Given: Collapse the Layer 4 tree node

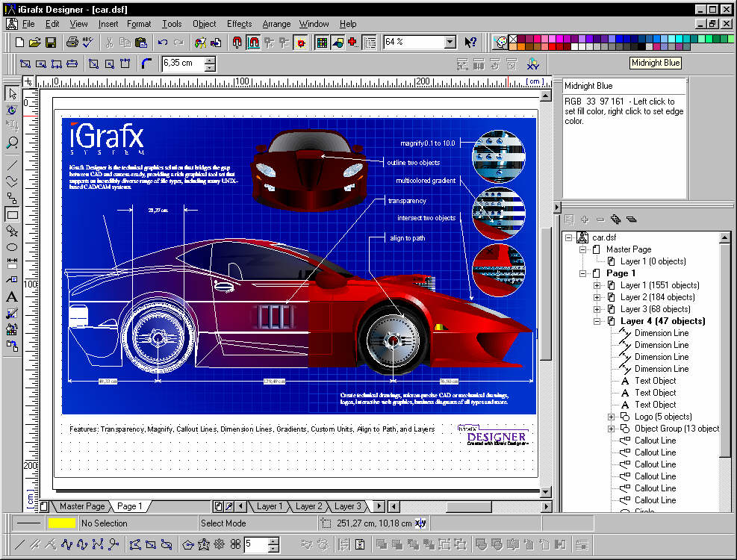Looking at the screenshot, I should (x=597, y=321).
